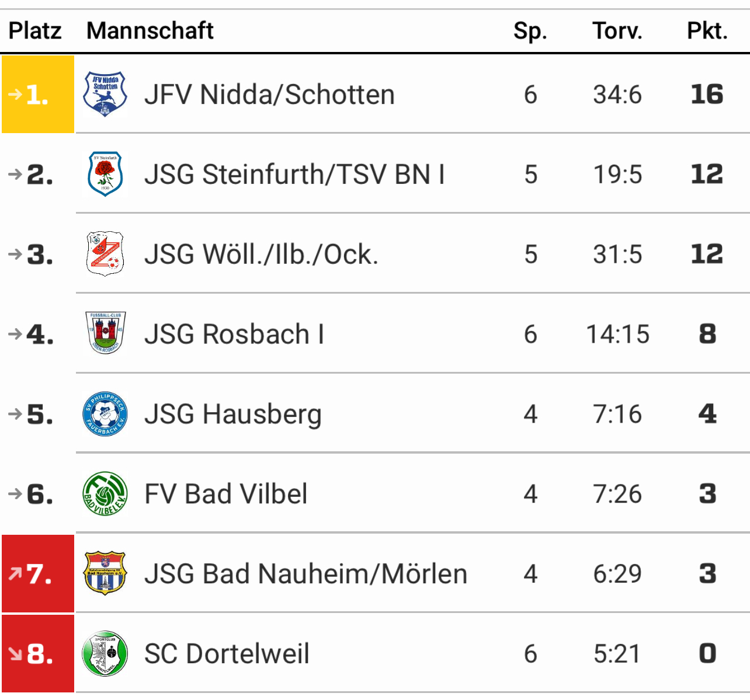Image resolution: width=750 pixels, height=700 pixels.
Task: Click the JFV Nidda/Schotten club crest
Action: click(x=105, y=95)
